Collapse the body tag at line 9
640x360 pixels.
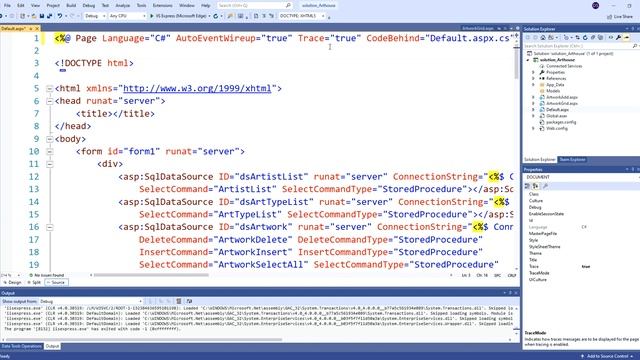point(49,139)
